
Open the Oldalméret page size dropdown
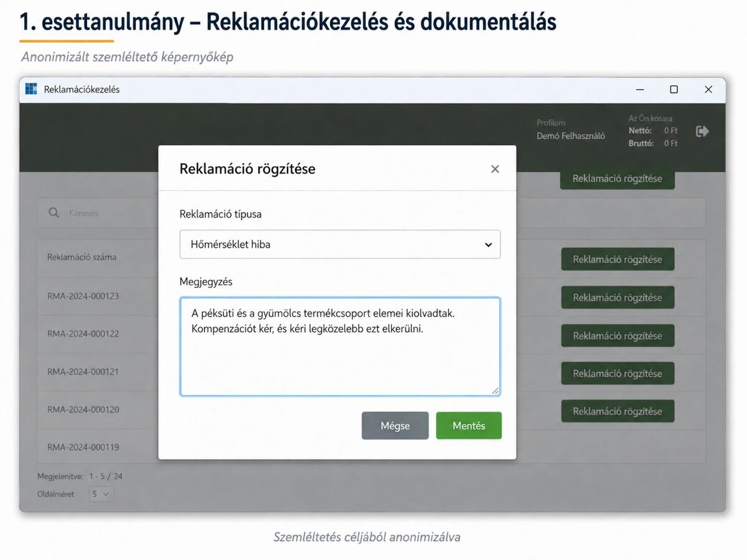pos(101,494)
